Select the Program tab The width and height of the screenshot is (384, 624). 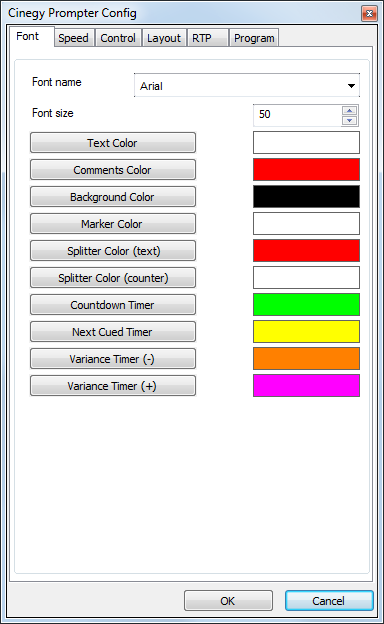(x=254, y=38)
